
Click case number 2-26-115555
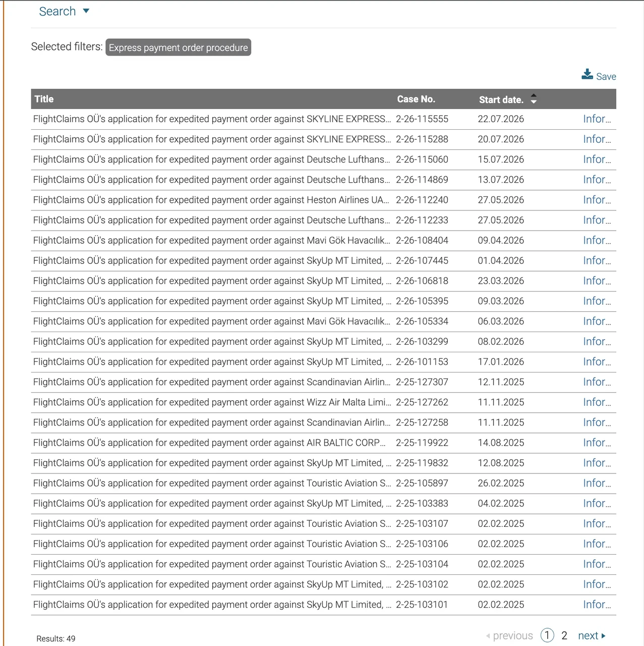click(x=422, y=119)
